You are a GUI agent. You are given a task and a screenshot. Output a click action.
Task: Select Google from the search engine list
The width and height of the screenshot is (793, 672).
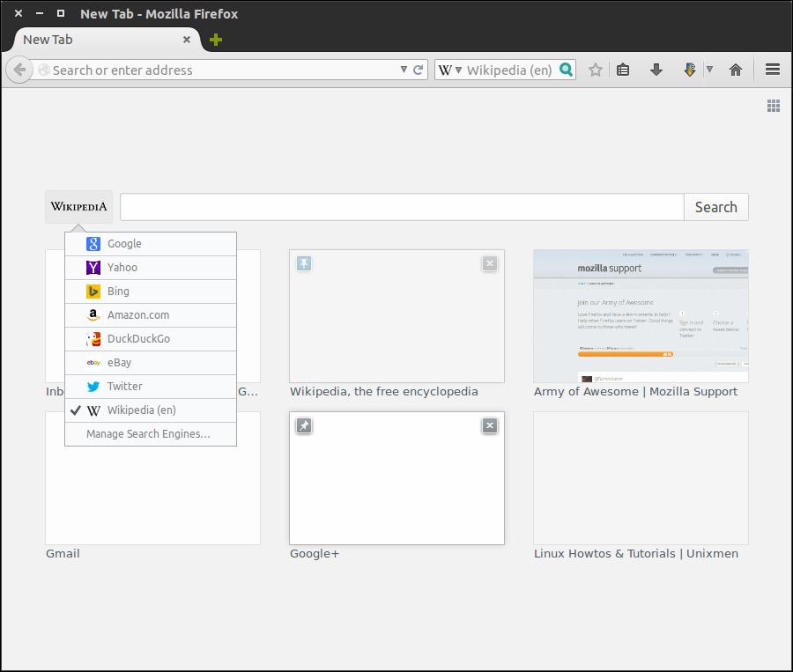tap(151, 244)
